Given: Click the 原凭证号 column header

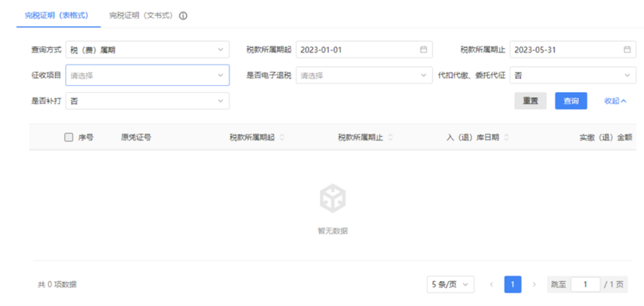Looking at the screenshot, I should pos(136,137).
